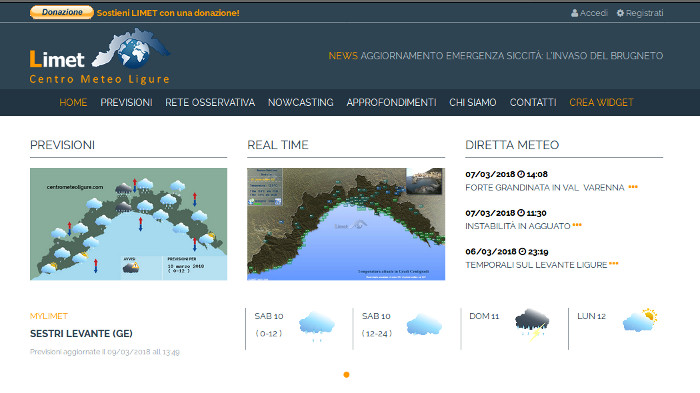Open the RETE OSSERVATIVA menu

tap(210, 102)
